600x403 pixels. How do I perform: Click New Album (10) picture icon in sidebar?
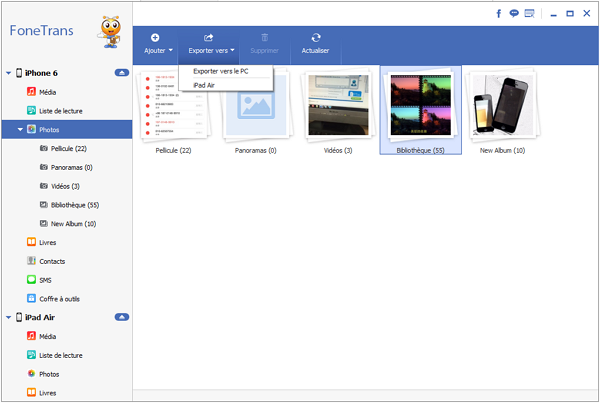(44, 223)
